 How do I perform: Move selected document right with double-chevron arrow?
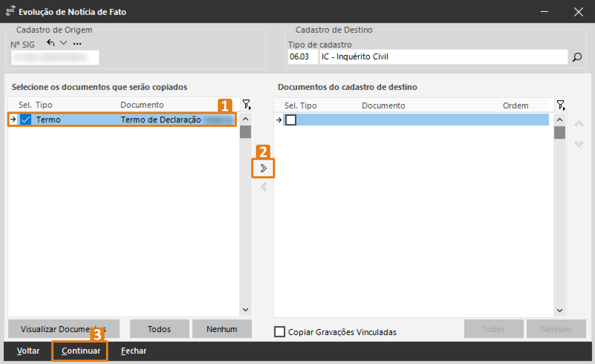(263, 168)
